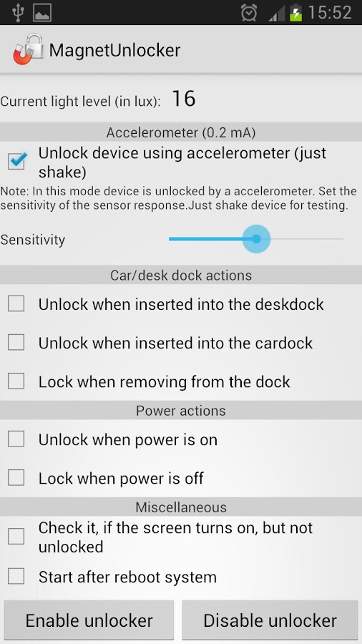Screen dimensions: 362x644
Task: Tap the current light level value 16
Action: point(183,99)
